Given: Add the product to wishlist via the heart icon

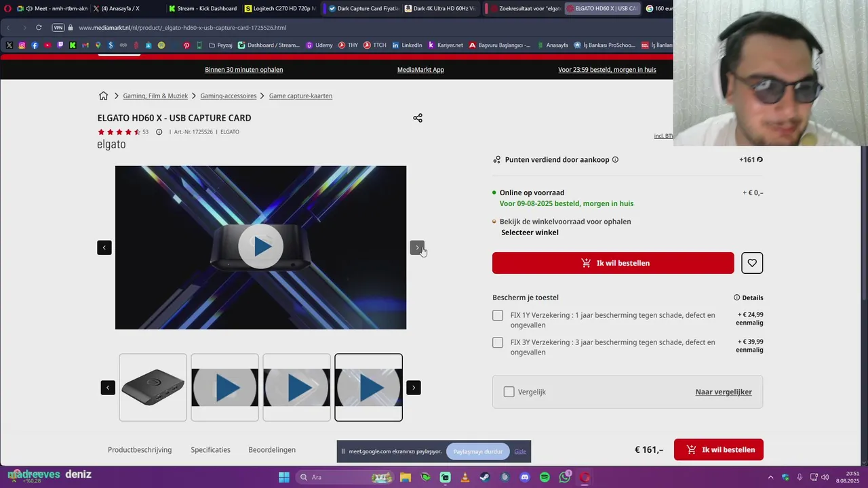Looking at the screenshot, I should pos(752,263).
